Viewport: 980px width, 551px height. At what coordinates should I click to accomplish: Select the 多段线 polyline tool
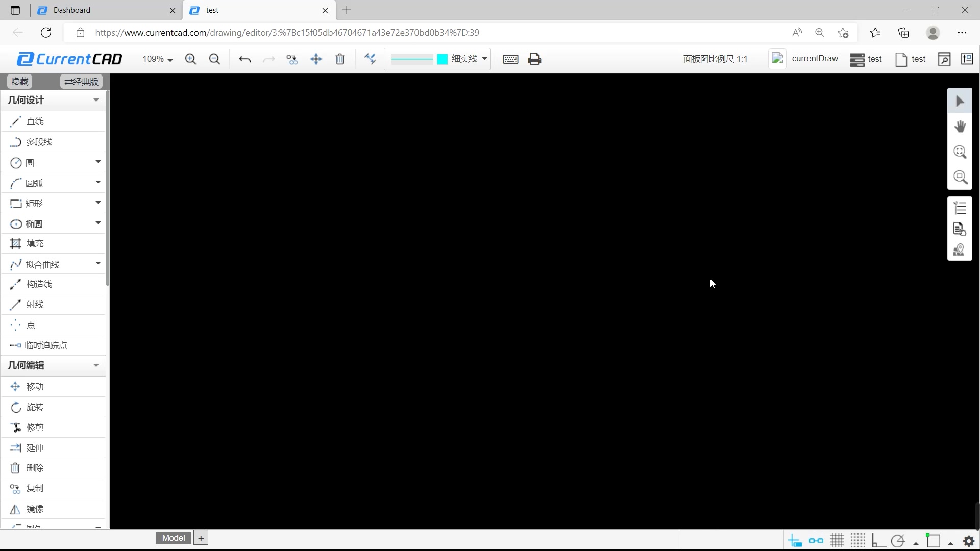(54, 142)
